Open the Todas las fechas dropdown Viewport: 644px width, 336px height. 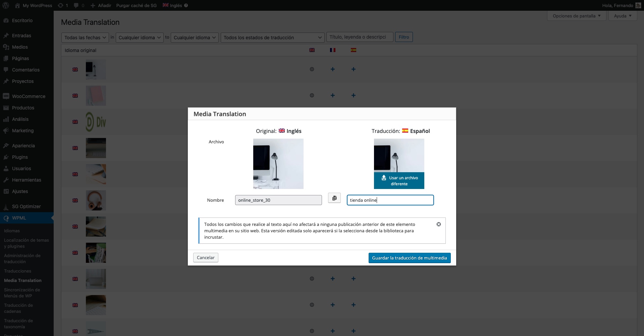(x=85, y=38)
